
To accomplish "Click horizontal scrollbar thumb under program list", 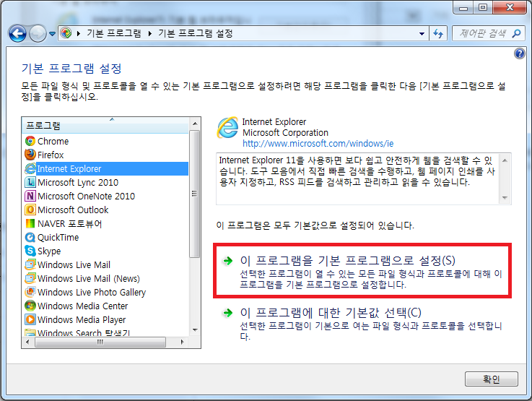I will tap(100, 342).
